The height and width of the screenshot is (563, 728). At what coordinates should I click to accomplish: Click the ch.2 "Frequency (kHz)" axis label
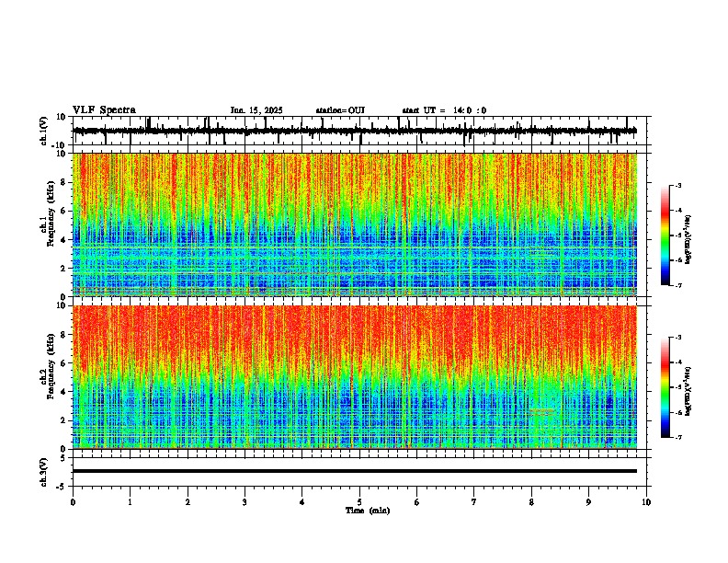[51, 366]
